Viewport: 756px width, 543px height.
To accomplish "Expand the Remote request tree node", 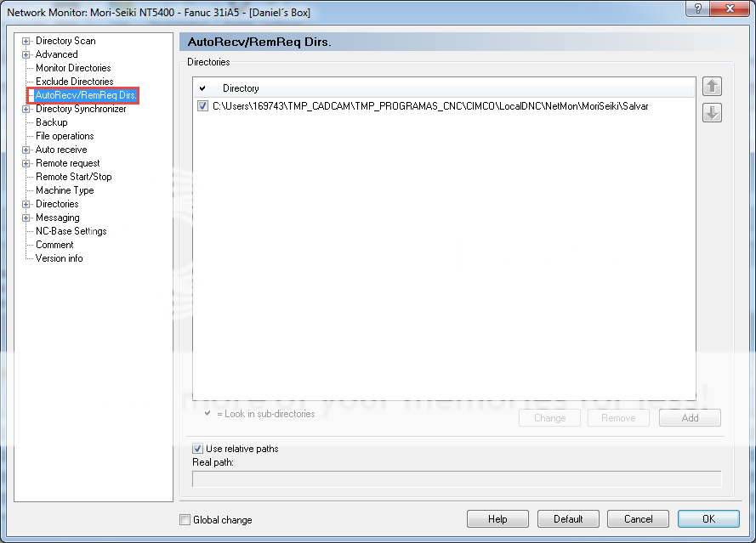I will [26, 162].
